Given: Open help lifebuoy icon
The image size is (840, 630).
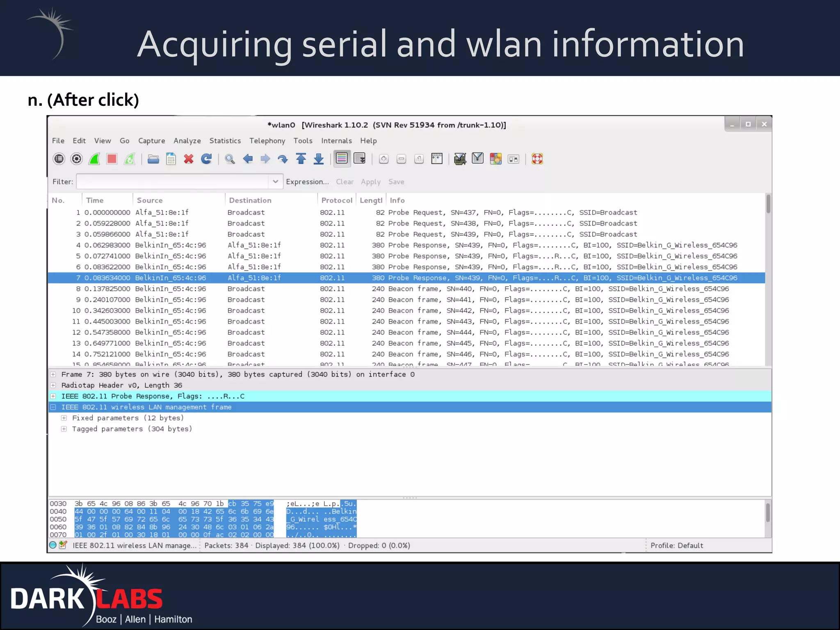Looking at the screenshot, I should pos(537,159).
